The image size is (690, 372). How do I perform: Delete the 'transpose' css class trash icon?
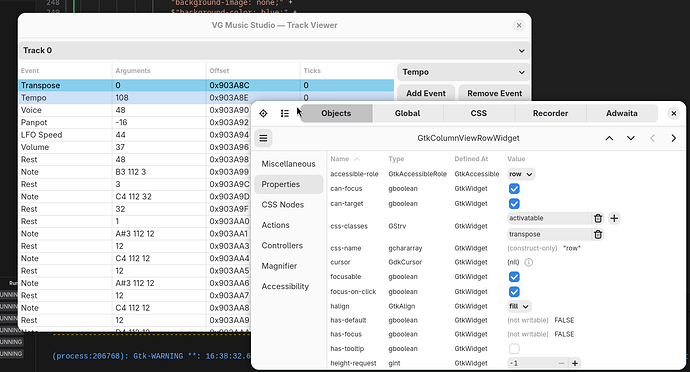tap(598, 234)
